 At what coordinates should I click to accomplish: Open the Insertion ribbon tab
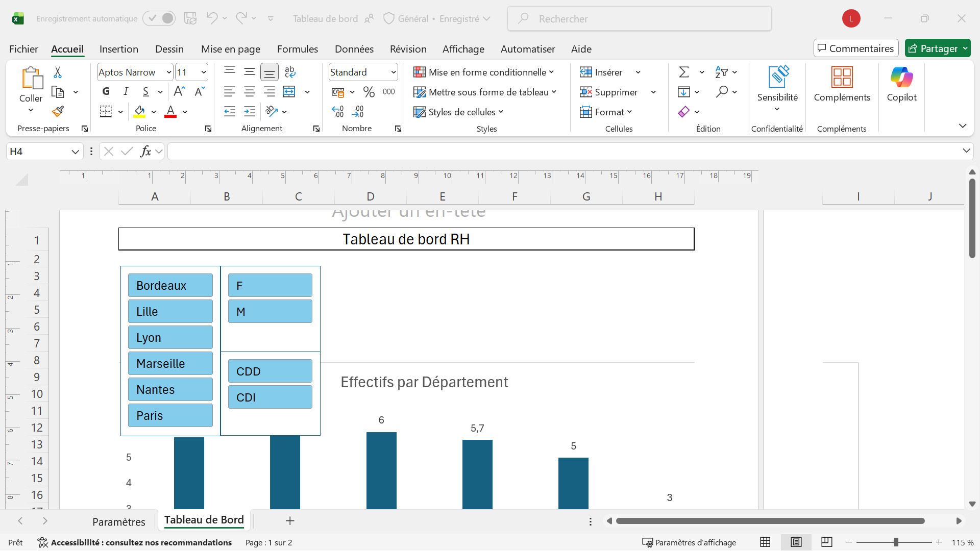pos(118,49)
